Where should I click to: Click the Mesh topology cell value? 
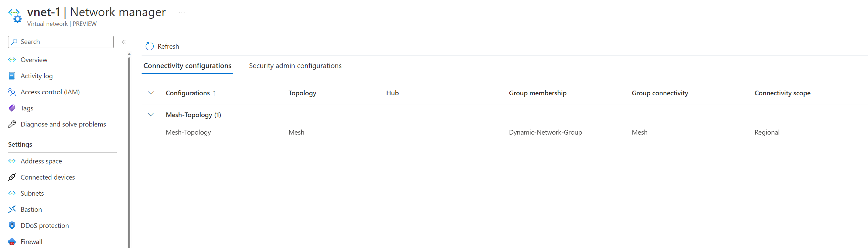[x=296, y=133]
